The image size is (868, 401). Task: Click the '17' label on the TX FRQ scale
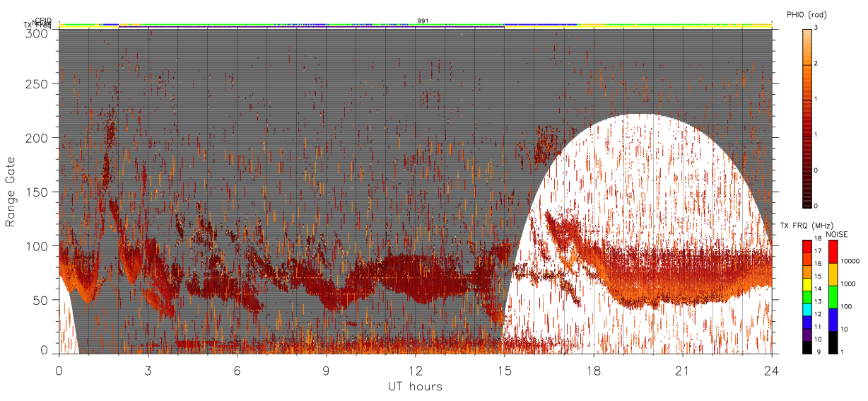click(818, 251)
